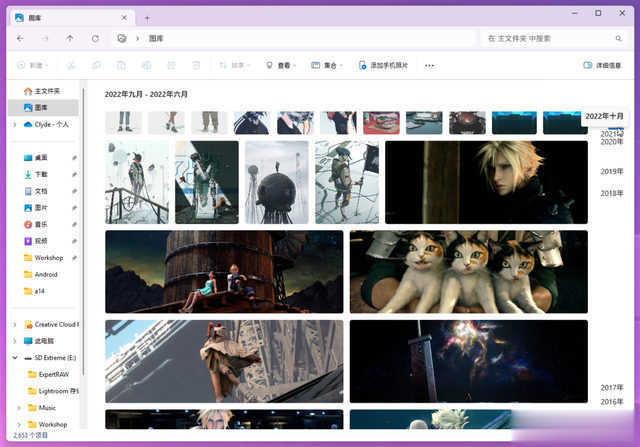
Task: Open the 集合 collection dropdown
Action: click(x=327, y=65)
